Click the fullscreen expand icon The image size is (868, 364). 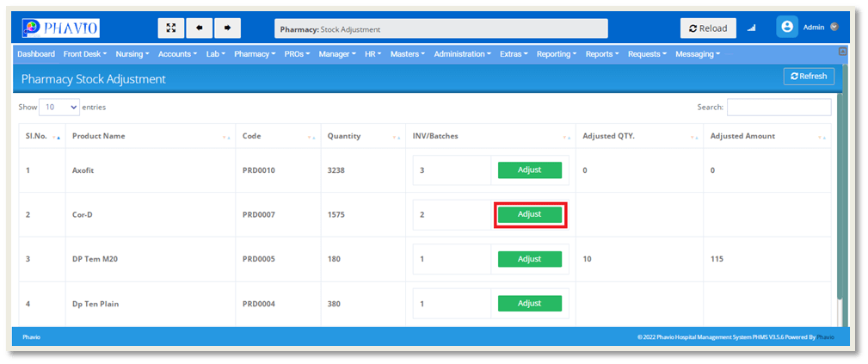click(x=170, y=28)
